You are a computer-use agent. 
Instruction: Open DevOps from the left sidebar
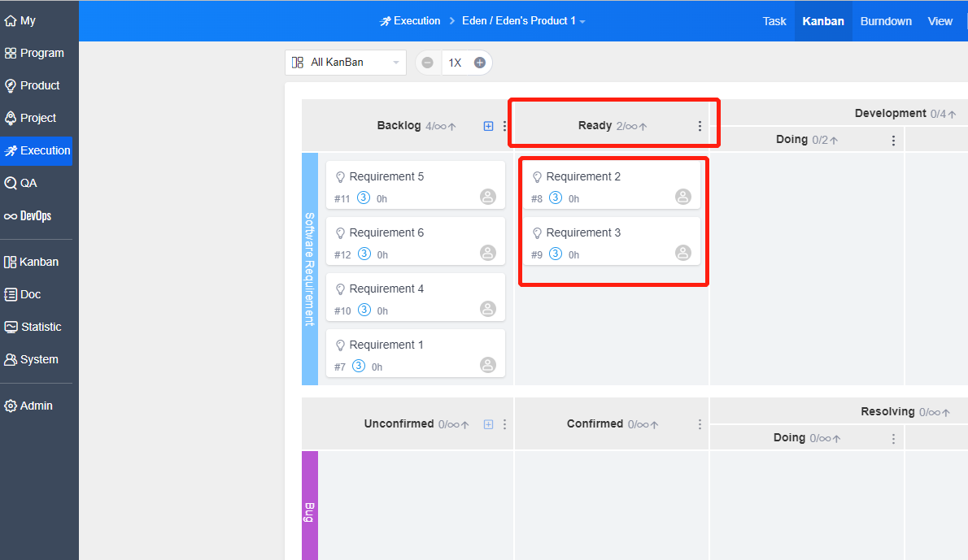coord(35,216)
